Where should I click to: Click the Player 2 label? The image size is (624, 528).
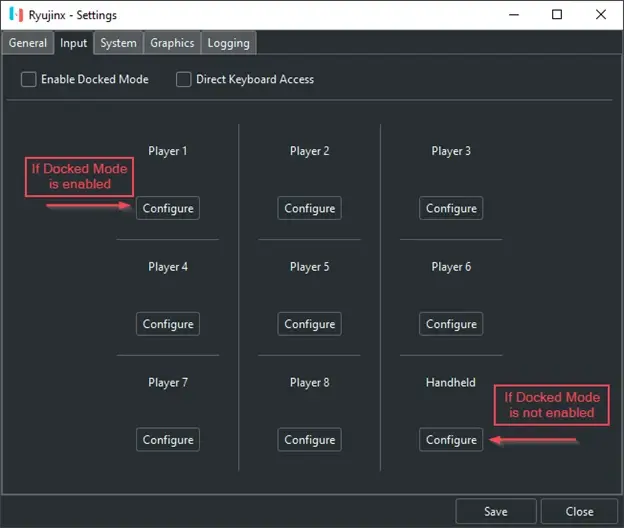point(310,151)
